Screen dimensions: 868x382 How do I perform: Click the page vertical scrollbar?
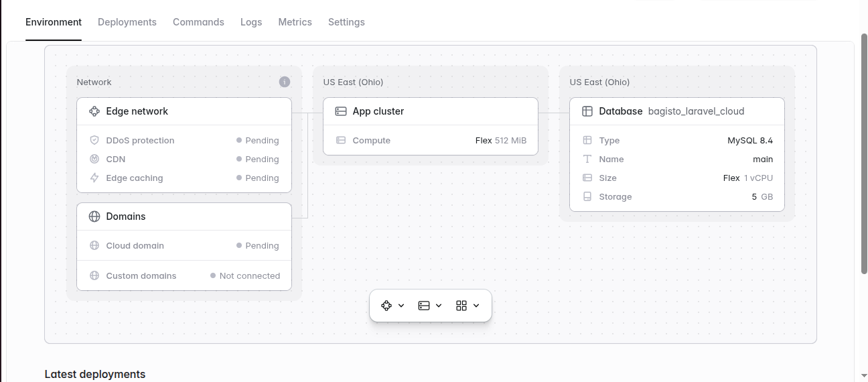864,153
